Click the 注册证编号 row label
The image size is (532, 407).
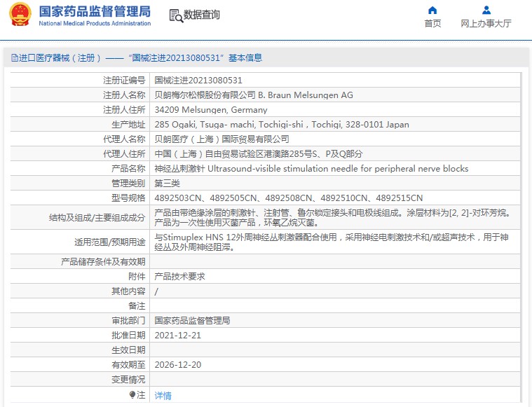point(124,81)
